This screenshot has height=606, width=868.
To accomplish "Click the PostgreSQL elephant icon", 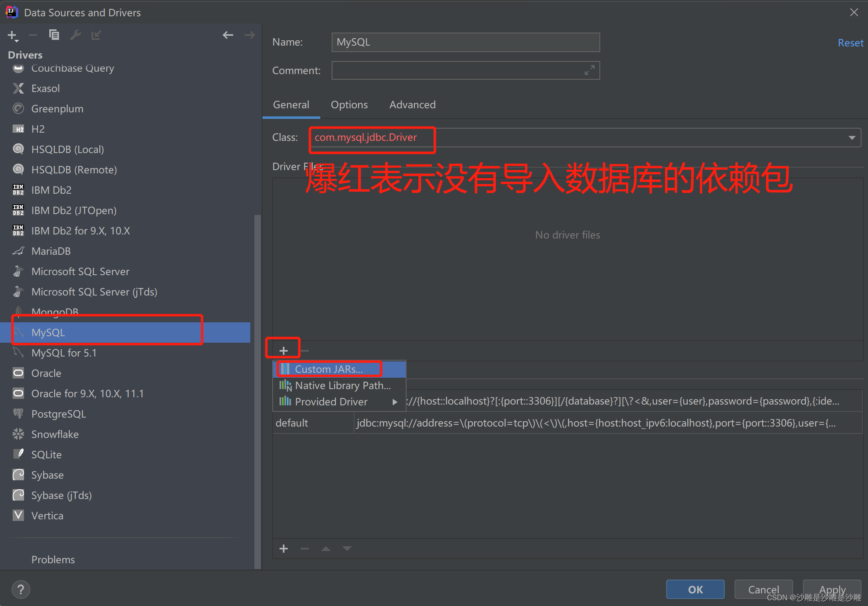I will [x=18, y=413].
